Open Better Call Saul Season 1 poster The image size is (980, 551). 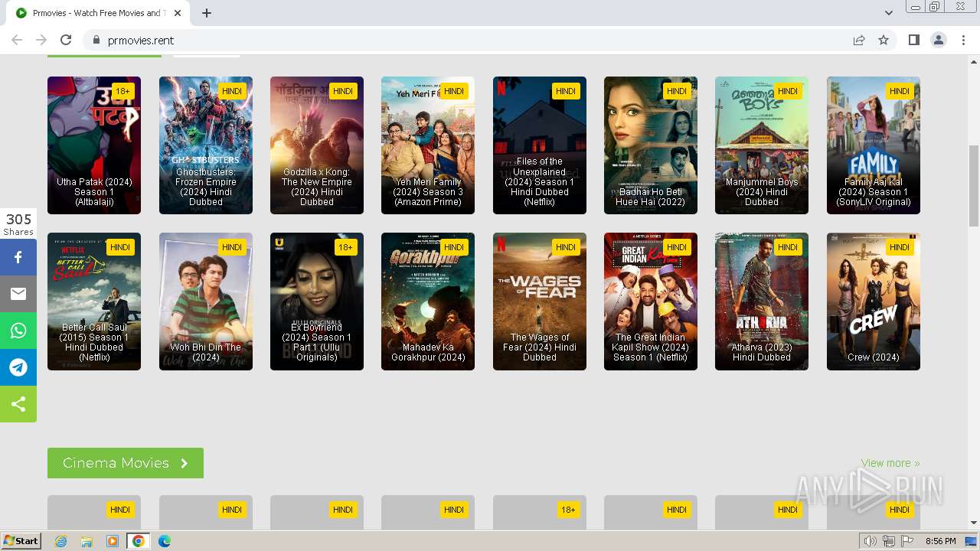point(94,302)
